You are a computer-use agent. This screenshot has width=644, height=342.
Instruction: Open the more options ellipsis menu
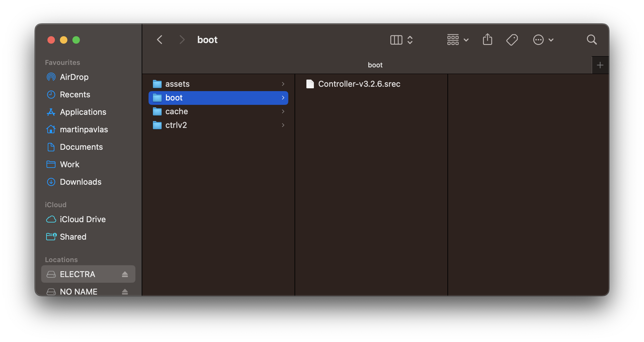pos(543,40)
